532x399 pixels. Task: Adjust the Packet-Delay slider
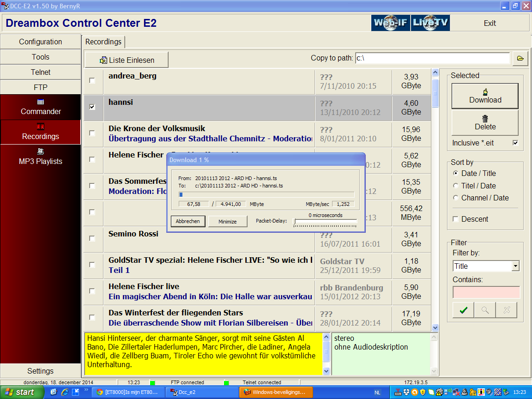click(x=296, y=222)
